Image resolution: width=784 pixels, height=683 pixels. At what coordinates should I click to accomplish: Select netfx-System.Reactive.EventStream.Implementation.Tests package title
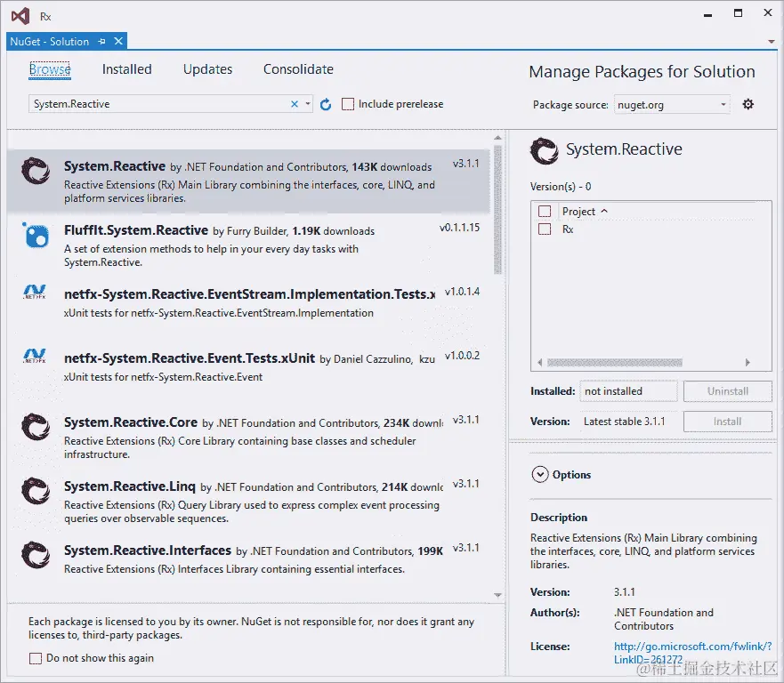tap(249, 294)
